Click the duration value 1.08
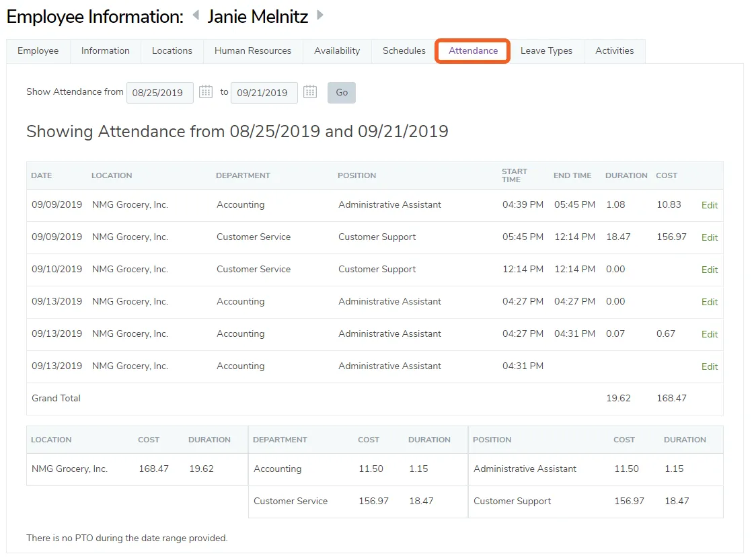This screenshot has width=752, height=560. click(x=615, y=205)
